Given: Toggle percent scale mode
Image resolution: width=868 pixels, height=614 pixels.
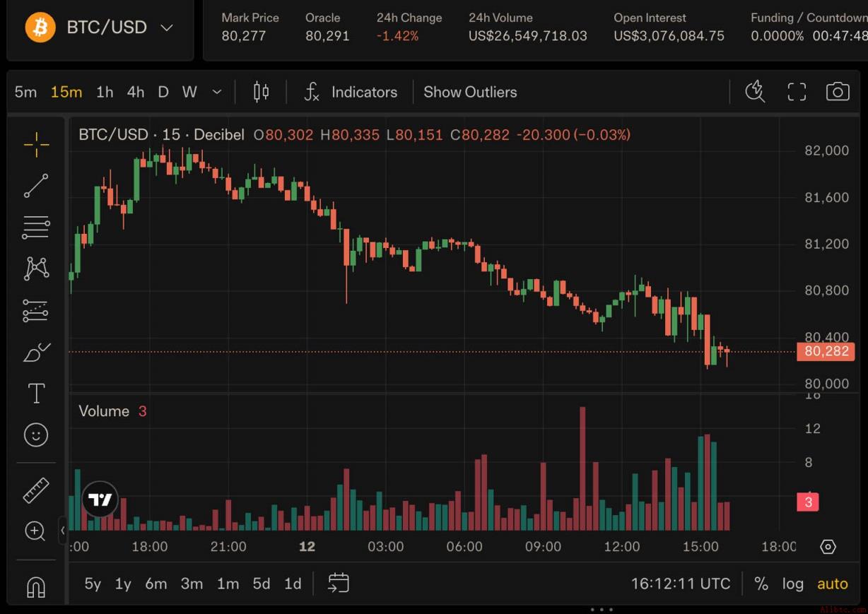Looking at the screenshot, I should click(x=761, y=584).
